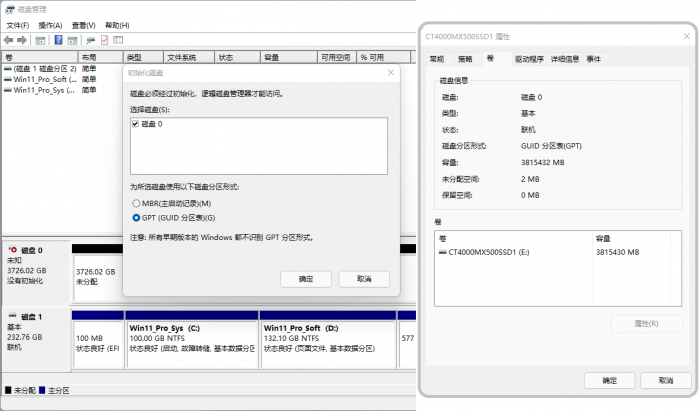700x411 pixels.
Task: Click the Back arrow in Disk Management toolbar
Action: [x=8, y=40]
